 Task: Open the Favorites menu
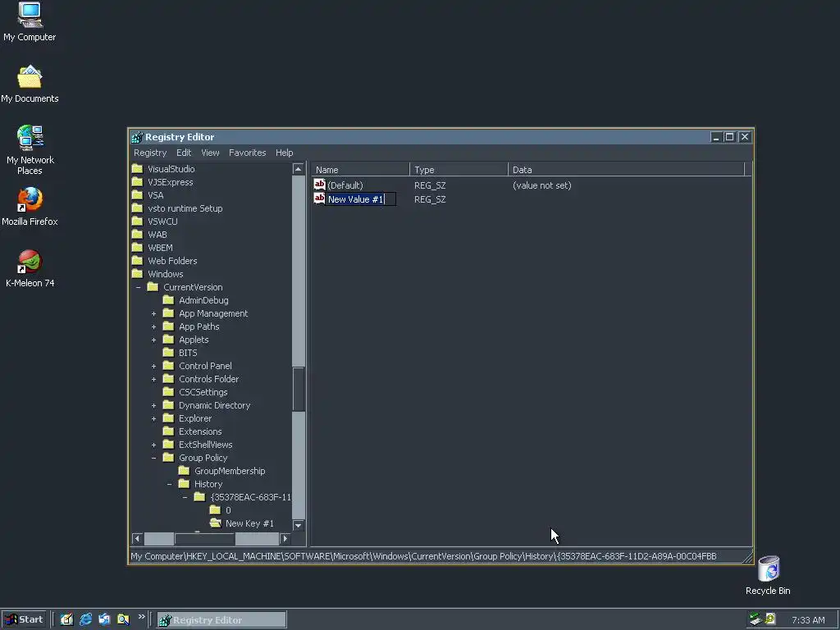coord(247,153)
